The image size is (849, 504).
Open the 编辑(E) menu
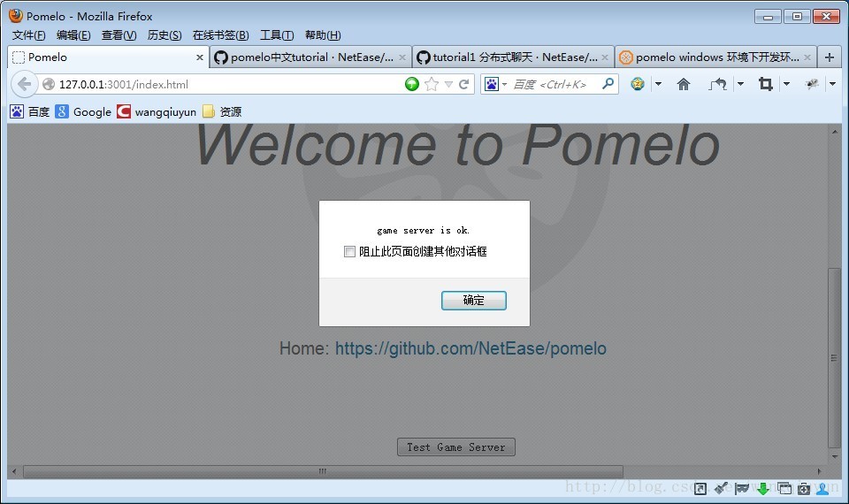[x=73, y=35]
